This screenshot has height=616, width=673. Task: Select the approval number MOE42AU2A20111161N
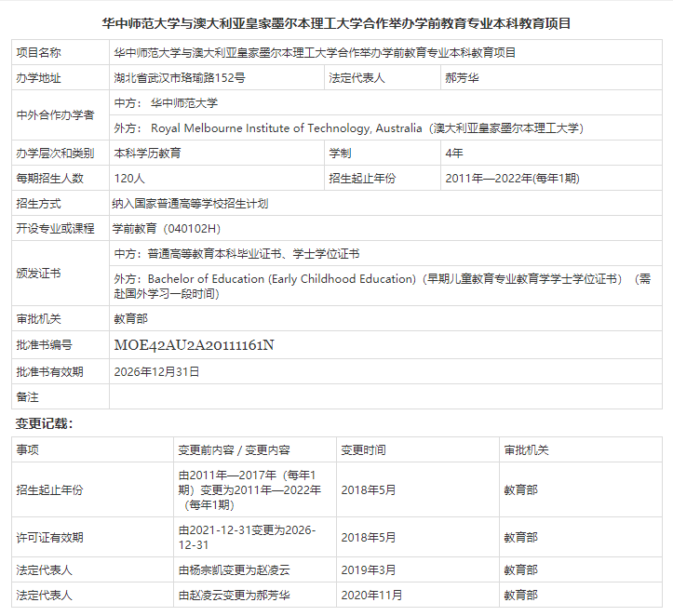pyautogui.click(x=194, y=345)
